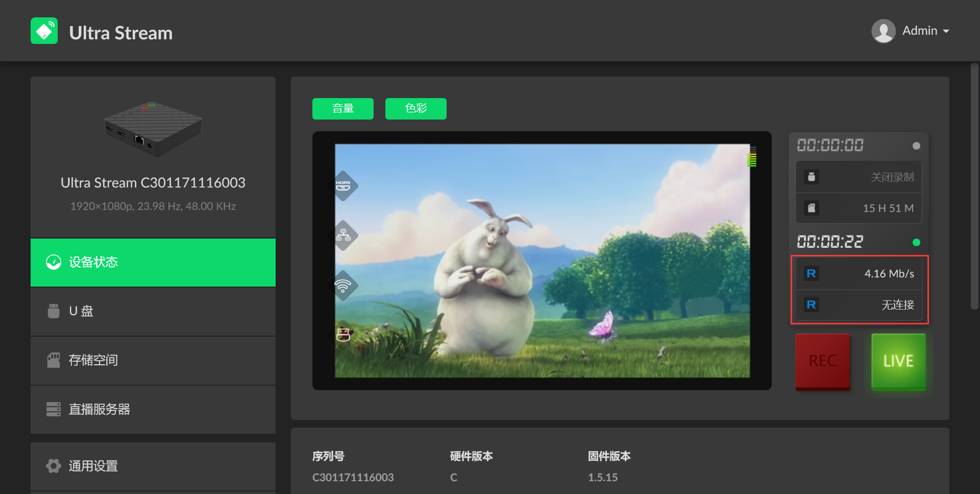980x494 pixels.
Task: Click the device name Ultra Stream C301171116003
Action: [x=153, y=183]
